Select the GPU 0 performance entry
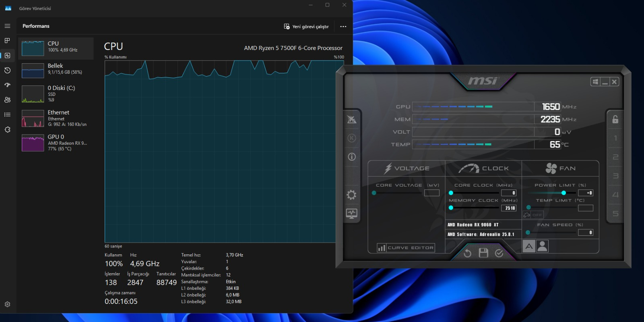Viewport: 644px width, 322px height. pos(56,143)
